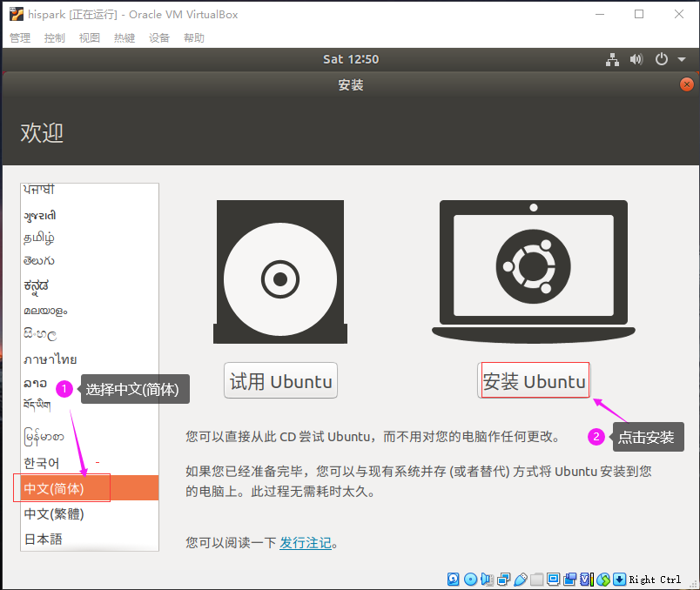The height and width of the screenshot is (590, 700).
Task: Select 中文(繁體) in the language list
Action: [54, 513]
